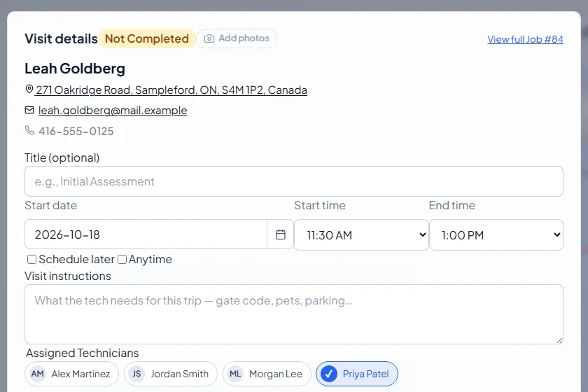Click into the Visit instructions textarea
Viewport: 588px width, 392px height.
[x=293, y=314]
